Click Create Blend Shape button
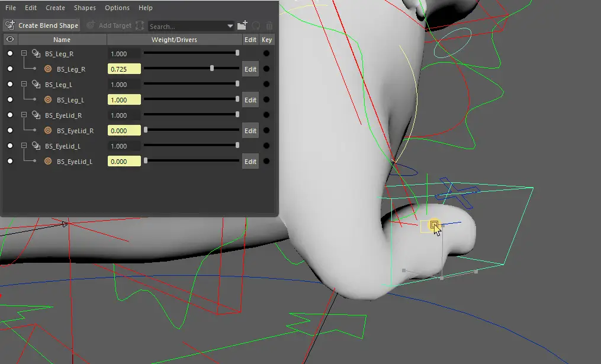This screenshot has width=601, height=364. [41, 25]
